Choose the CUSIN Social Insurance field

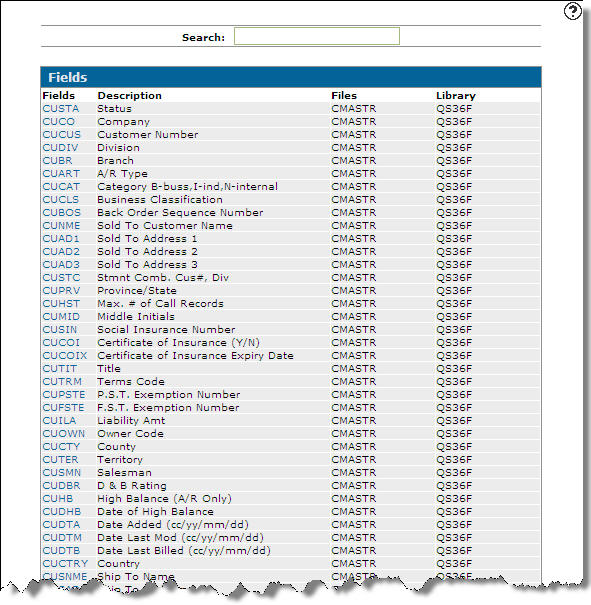[60, 330]
